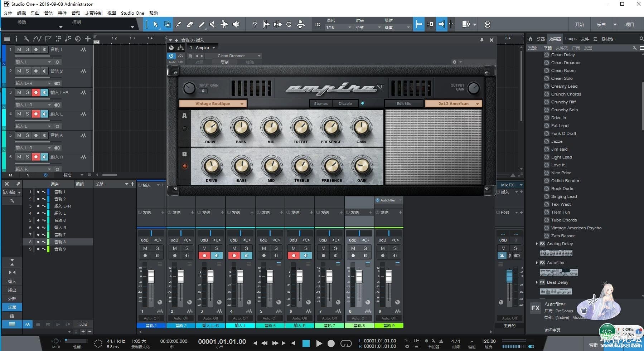Click the home icon in browser panel
Screen dimensions: 644x351
point(531,39)
